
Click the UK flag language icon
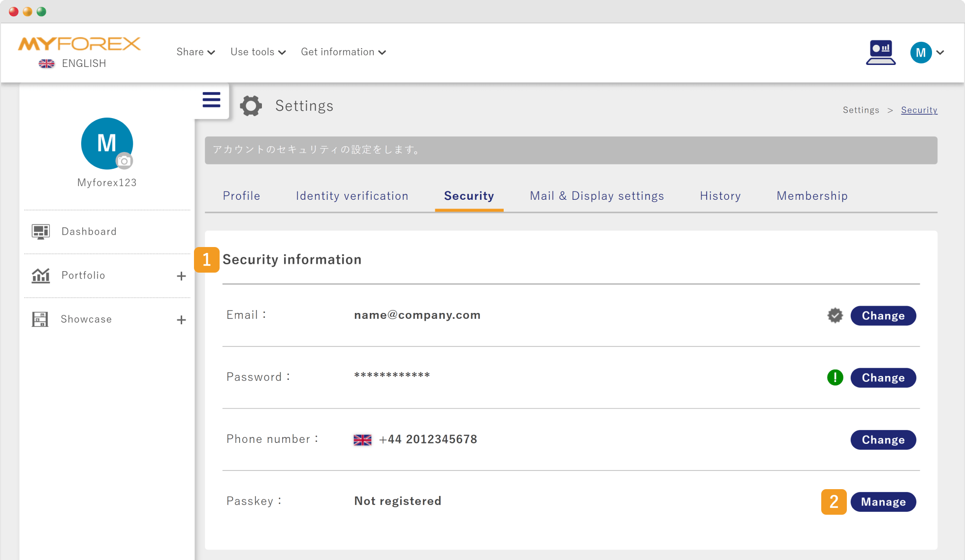tap(47, 63)
